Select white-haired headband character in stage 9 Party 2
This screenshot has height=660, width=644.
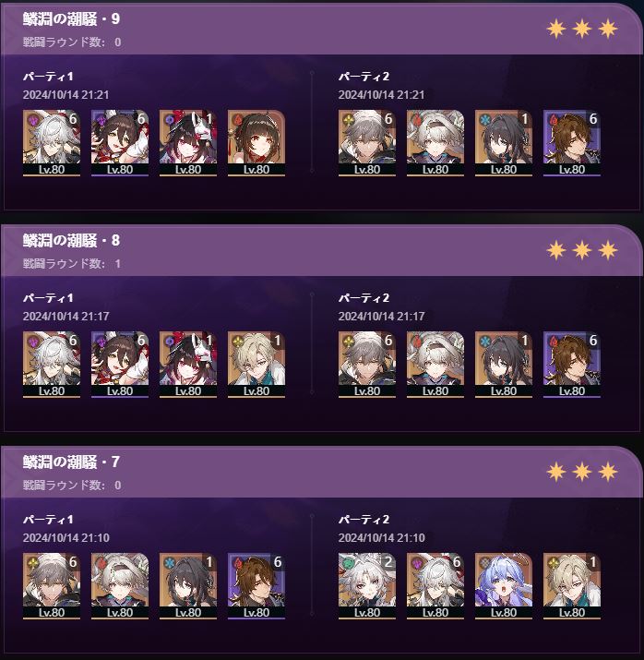point(435,143)
